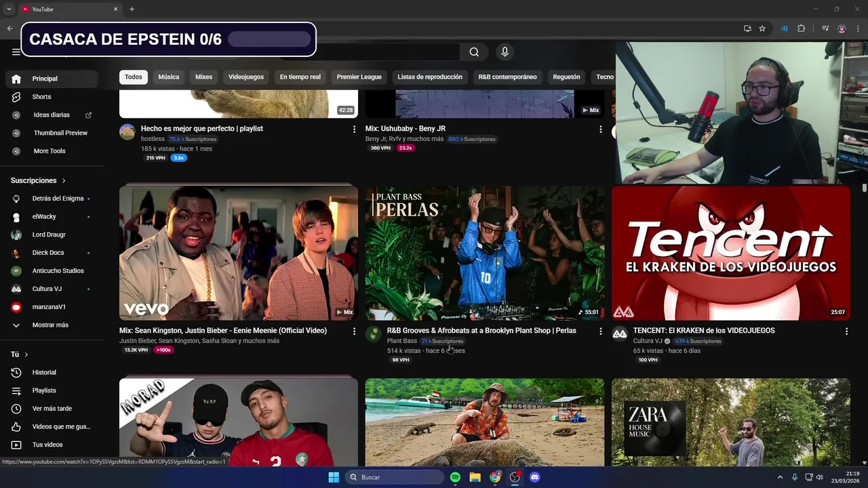Screen dimensions: 868x488
Task: Open Plant Bass Perlas video thumbnail
Action: click(x=485, y=253)
